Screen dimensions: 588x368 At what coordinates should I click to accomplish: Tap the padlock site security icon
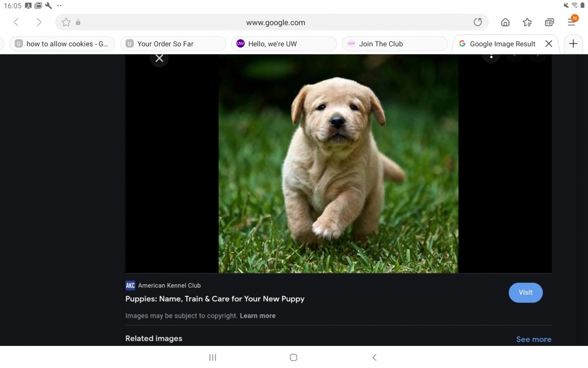tap(78, 22)
